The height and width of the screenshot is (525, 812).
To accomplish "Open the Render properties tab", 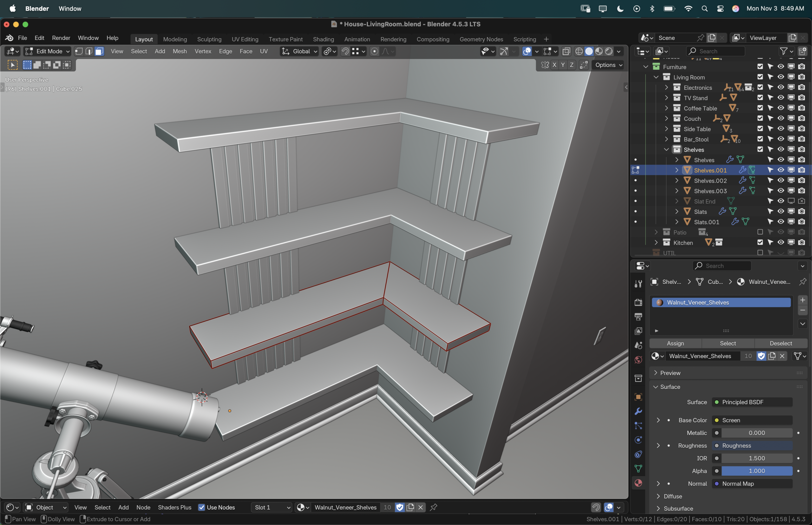I will coord(638,302).
